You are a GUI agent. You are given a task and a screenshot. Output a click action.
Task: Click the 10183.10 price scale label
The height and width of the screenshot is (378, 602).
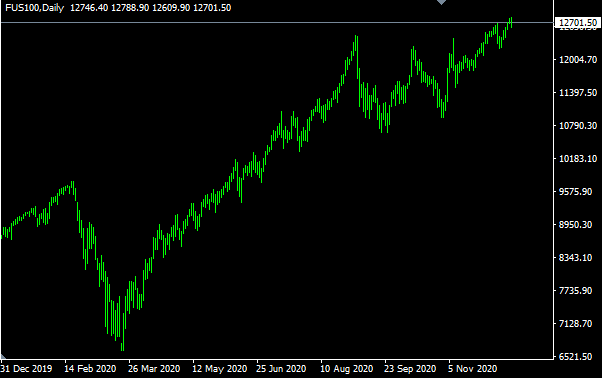578,158
